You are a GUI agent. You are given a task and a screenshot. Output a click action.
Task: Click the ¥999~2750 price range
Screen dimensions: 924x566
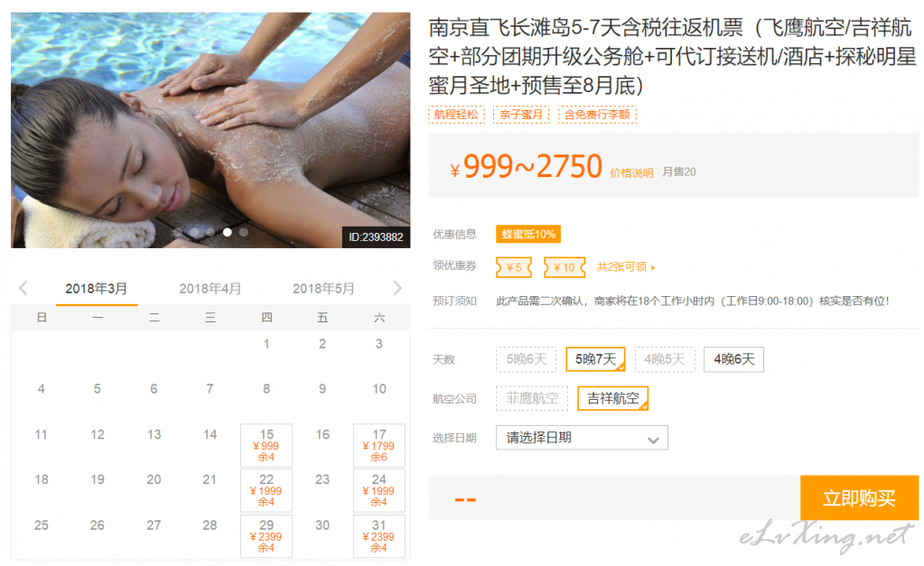pyautogui.click(x=527, y=167)
